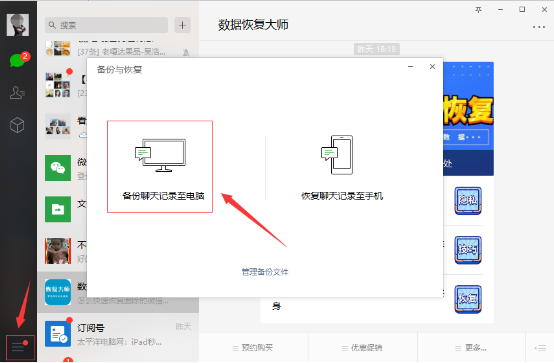The width and height of the screenshot is (554, 363).
Task: Open the 数据恢复大师 chat avatar
Action: click(x=58, y=292)
